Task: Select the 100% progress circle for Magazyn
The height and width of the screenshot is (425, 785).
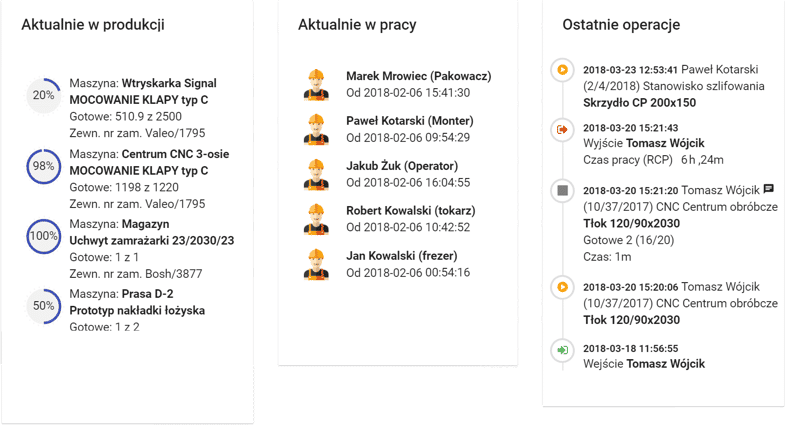Action: click(x=44, y=236)
